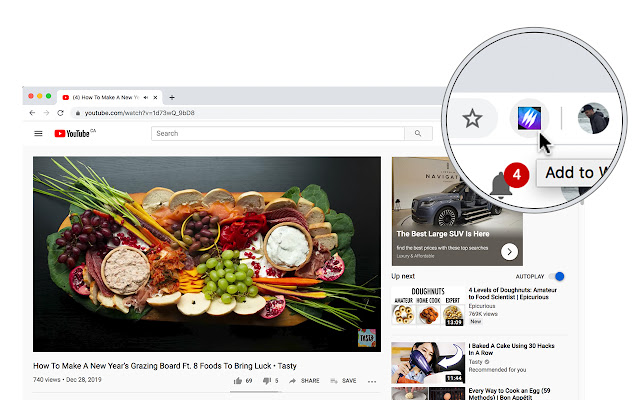The width and height of the screenshot is (640, 400).
Task: Click the lock icon in the address bar
Action: 78,113
